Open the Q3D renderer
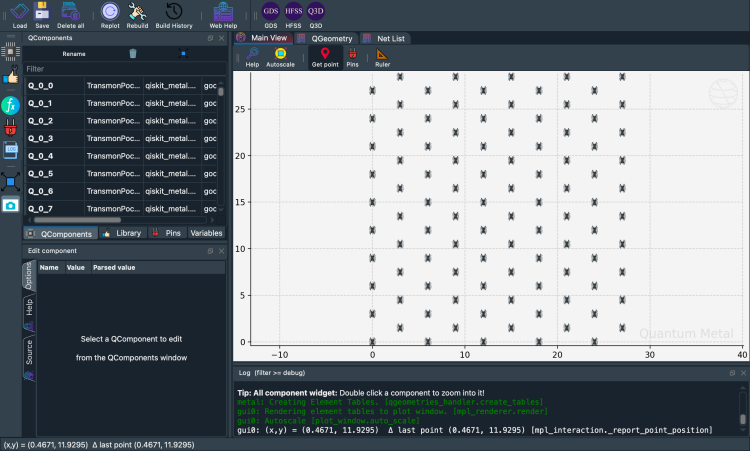The height and width of the screenshot is (451, 750). pos(316,15)
